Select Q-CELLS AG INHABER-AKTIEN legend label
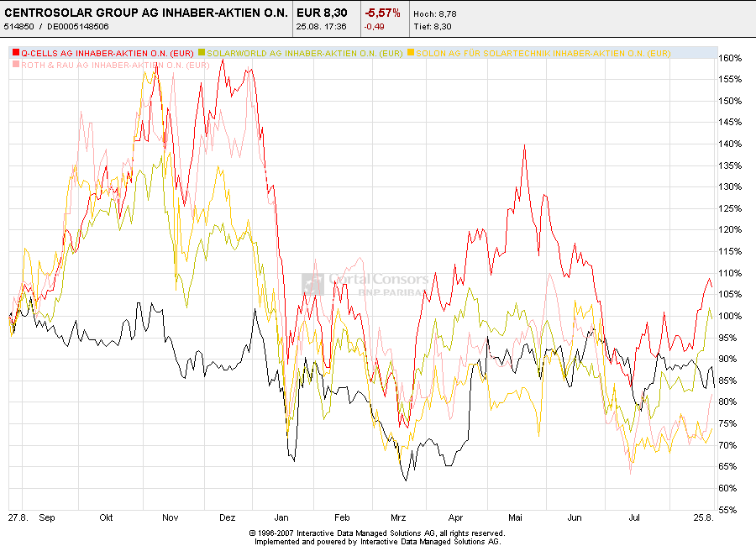756x546 pixels. [x=107, y=53]
